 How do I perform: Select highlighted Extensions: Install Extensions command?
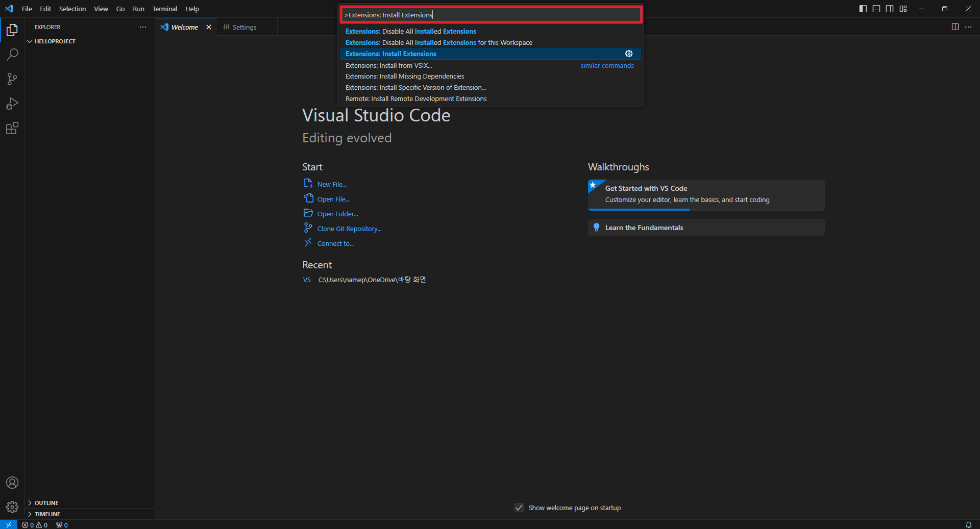click(490, 54)
